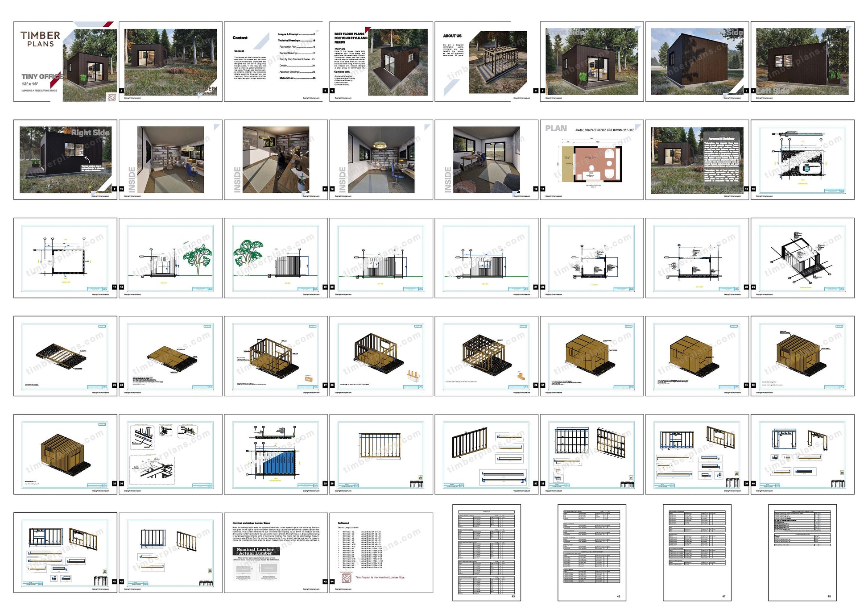The height and width of the screenshot is (614, 868).
Task: Select the Back Side render page
Action: (697, 62)
